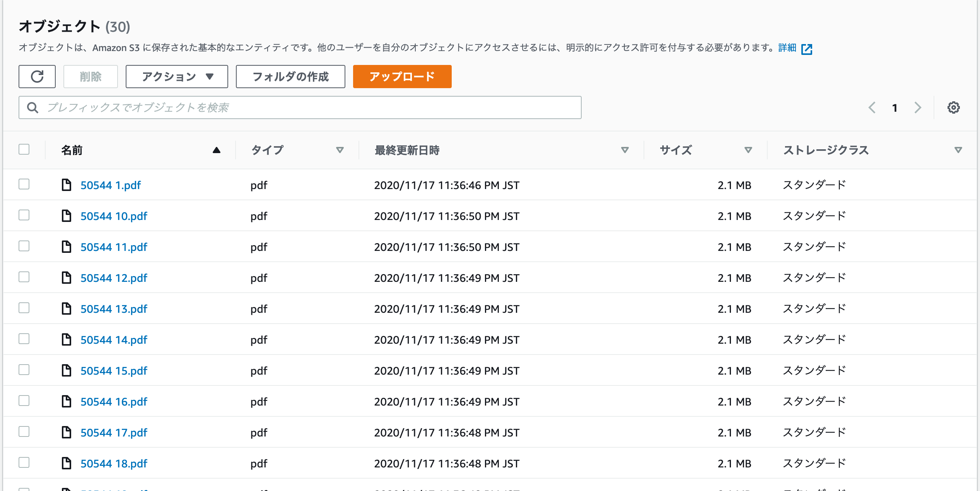Select the サイズ column header

(675, 150)
